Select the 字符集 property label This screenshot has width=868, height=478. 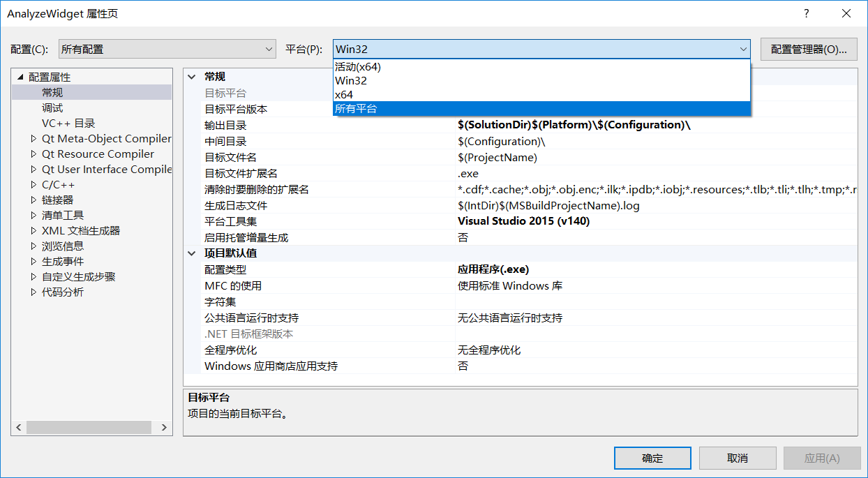(220, 302)
